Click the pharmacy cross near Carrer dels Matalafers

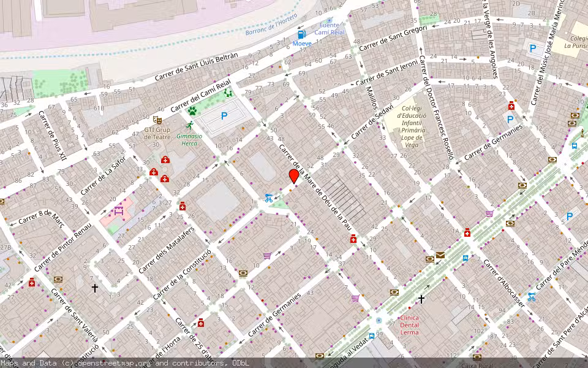183,207
